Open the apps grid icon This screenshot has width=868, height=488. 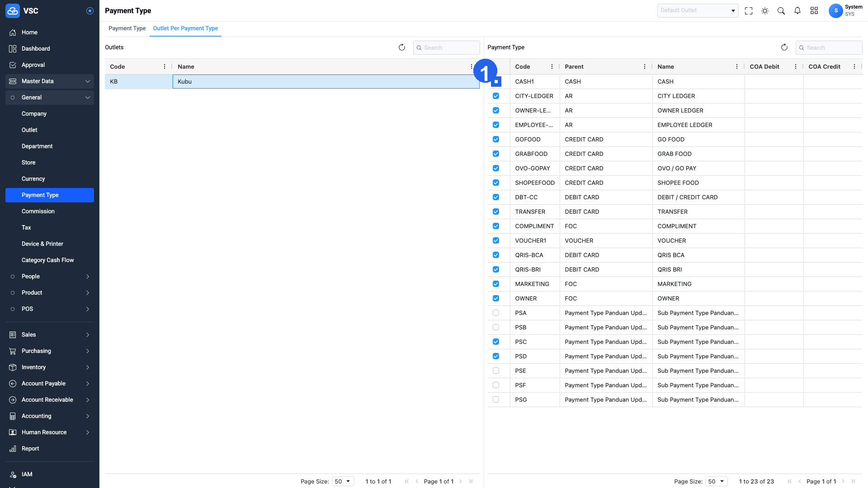point(814,11)
